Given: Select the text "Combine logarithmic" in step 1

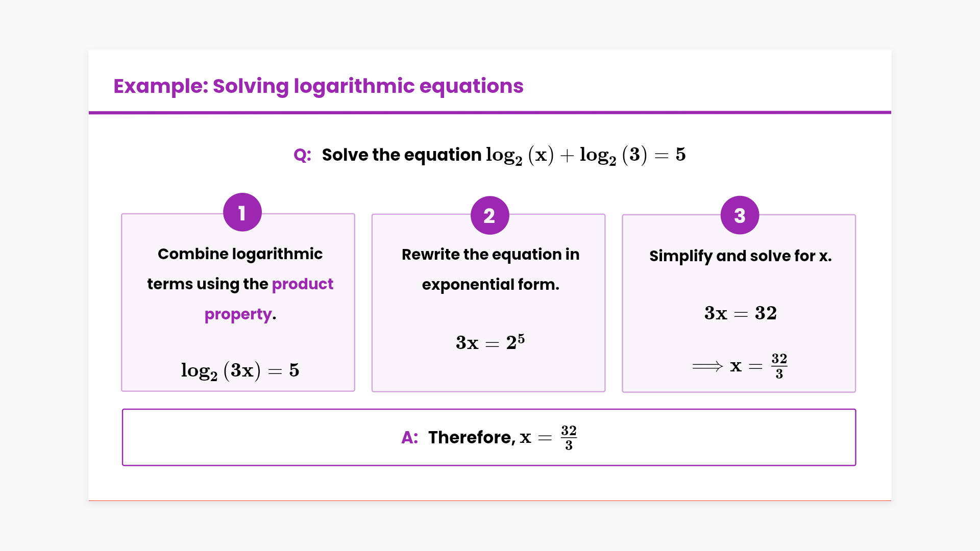Looking at the screenshot, I should pyautogui.click(x=240, y=254).
